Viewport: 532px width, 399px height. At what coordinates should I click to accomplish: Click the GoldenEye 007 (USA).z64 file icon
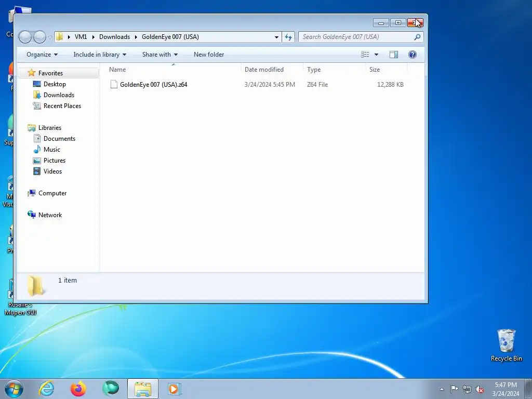pos(114,85)
